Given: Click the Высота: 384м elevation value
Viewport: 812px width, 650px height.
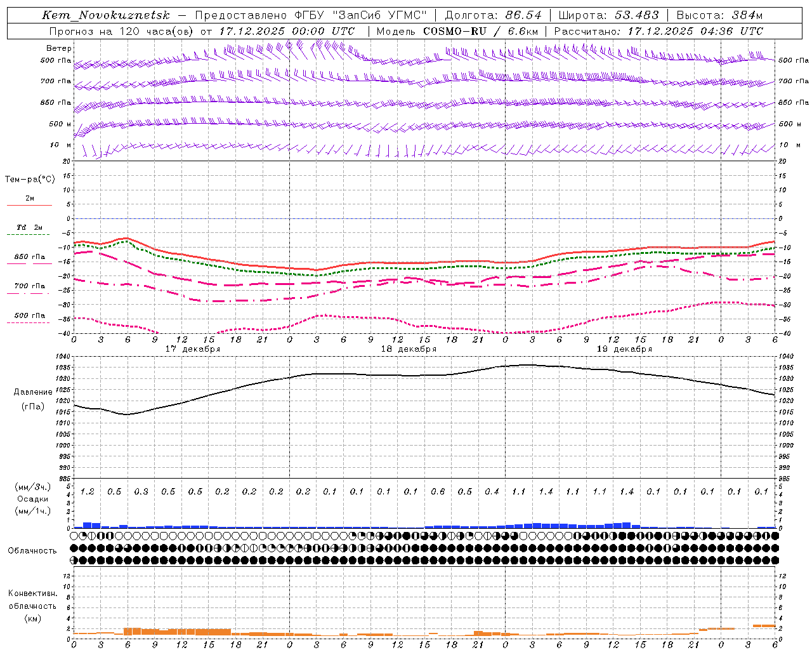Looking at the screenshot, I should pos(719,15).
